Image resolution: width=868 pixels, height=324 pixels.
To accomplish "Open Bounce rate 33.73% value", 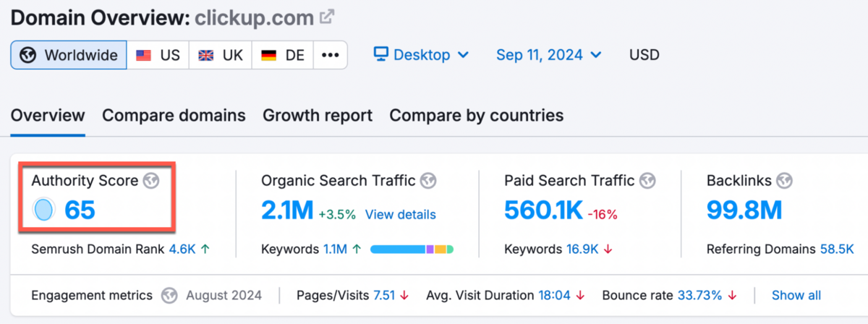I will coord(700,295).
